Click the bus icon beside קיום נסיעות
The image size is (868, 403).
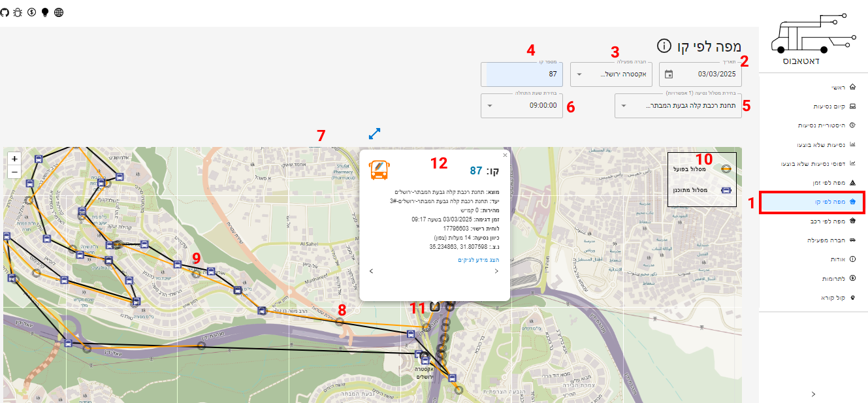click(x=852, y=106)
